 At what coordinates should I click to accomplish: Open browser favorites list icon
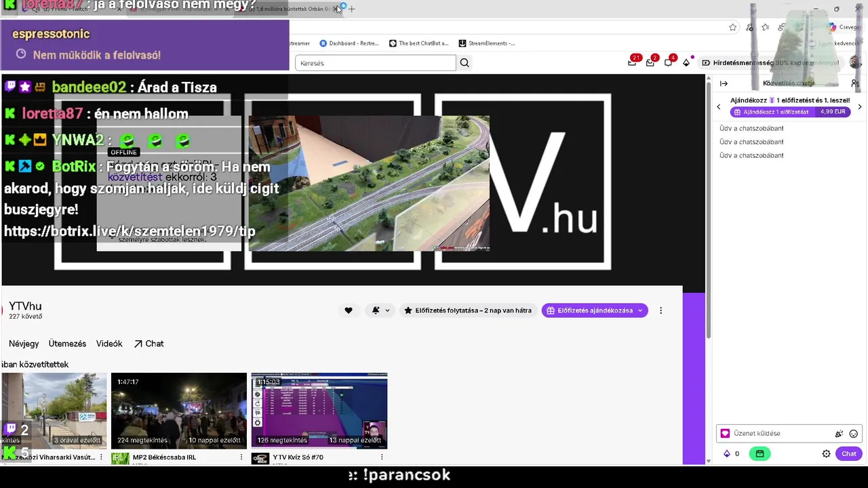click(x=765, y=27)
